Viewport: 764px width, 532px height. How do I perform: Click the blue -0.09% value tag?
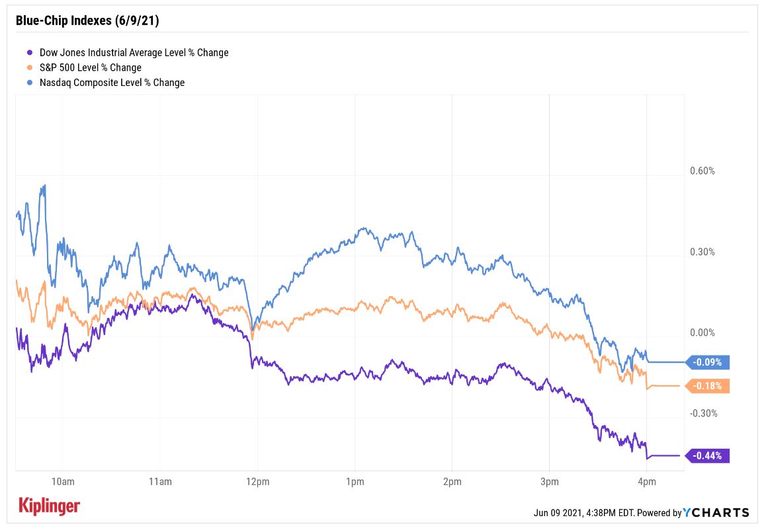[x=708, y=362]
